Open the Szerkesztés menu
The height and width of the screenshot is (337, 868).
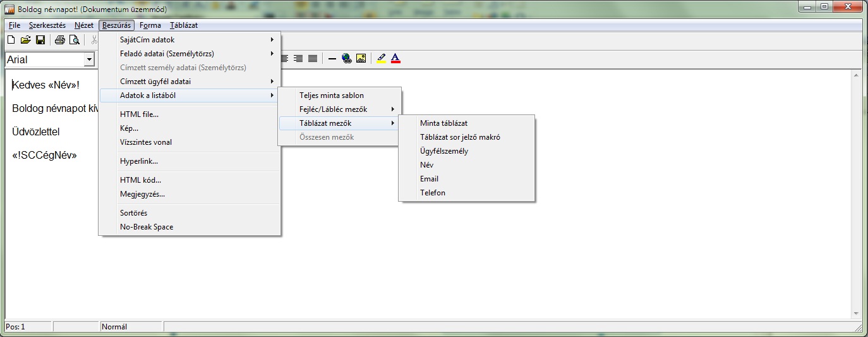pos(47,25)
